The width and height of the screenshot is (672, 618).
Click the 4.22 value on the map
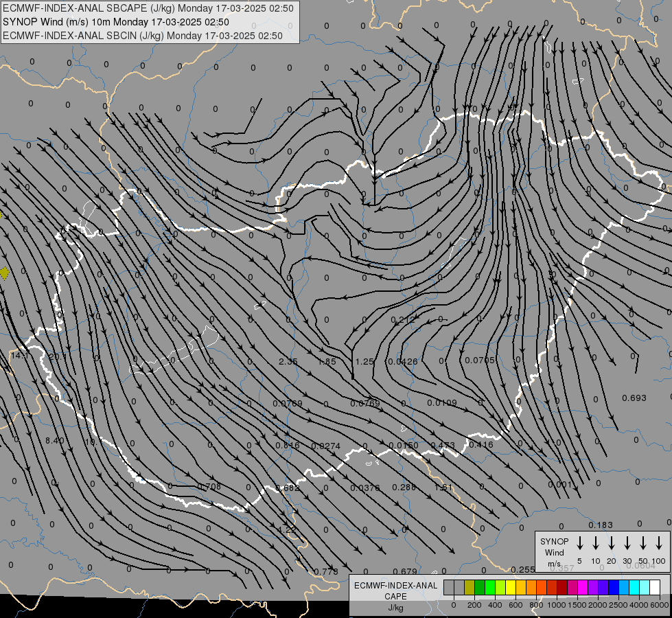(286, 529)
